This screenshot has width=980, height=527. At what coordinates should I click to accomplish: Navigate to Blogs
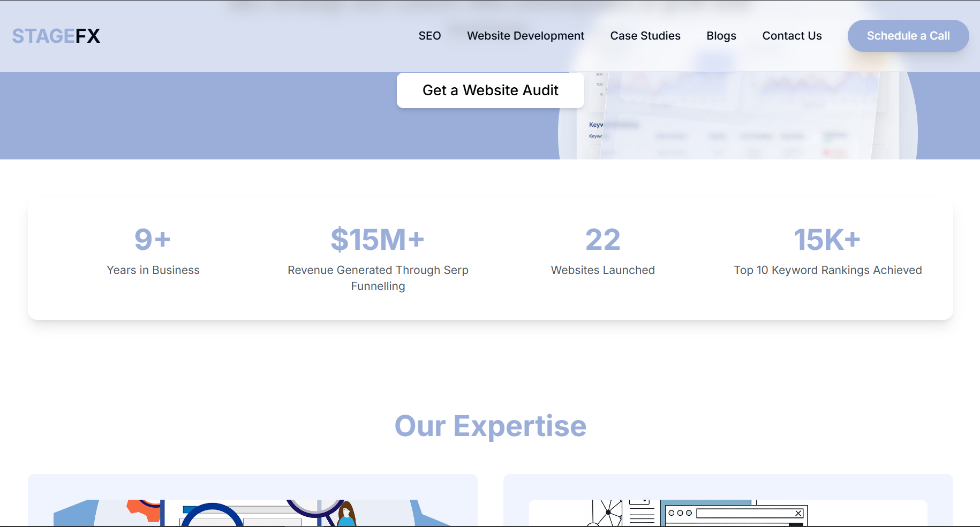721,36
